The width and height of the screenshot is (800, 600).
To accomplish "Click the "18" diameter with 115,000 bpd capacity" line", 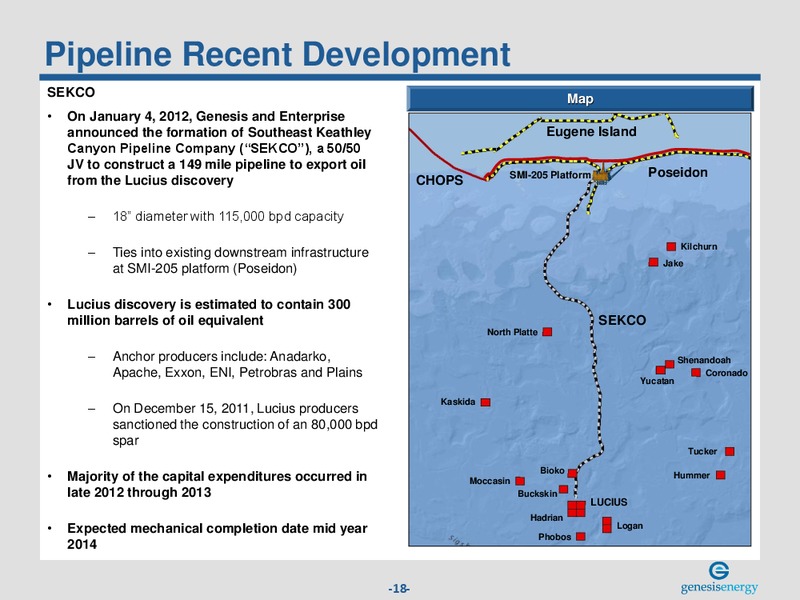I will coord(228,216).
